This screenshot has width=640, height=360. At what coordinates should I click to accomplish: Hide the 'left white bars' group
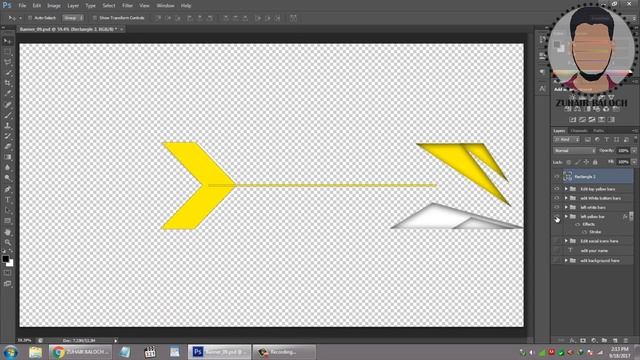557,207
